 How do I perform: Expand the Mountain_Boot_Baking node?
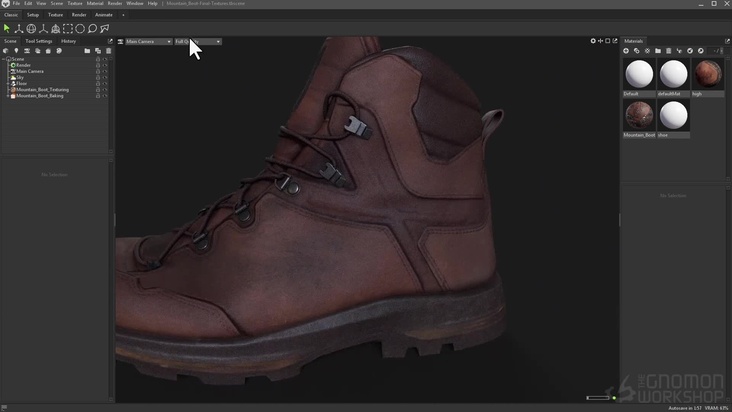tap(8, 96)
